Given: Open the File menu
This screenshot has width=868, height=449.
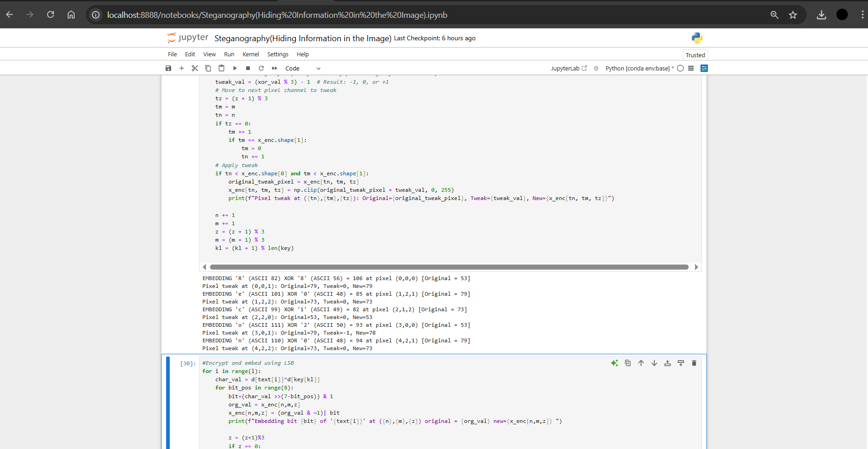Looking at the screenshot, I should click(172, 54).
